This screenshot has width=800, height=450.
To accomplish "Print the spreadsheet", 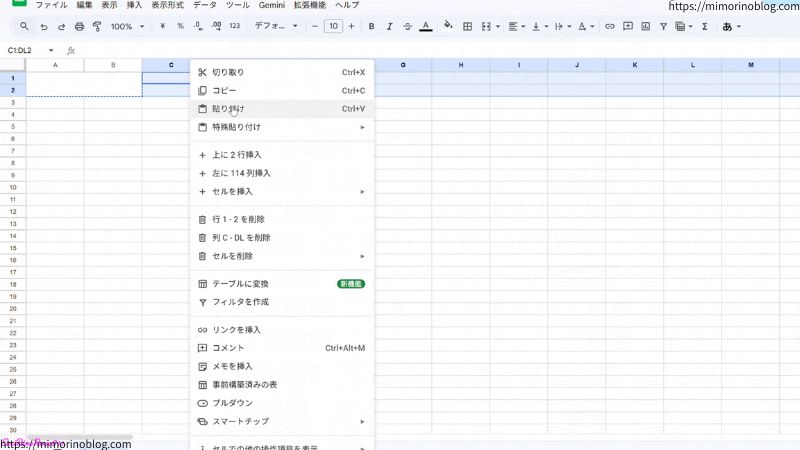I will (79, 27).
